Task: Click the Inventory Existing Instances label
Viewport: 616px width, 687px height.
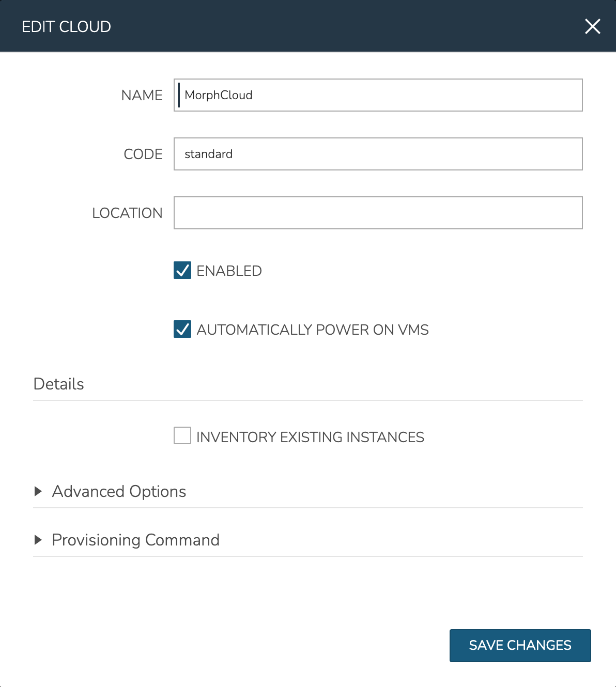Action: tap(310, 437)
